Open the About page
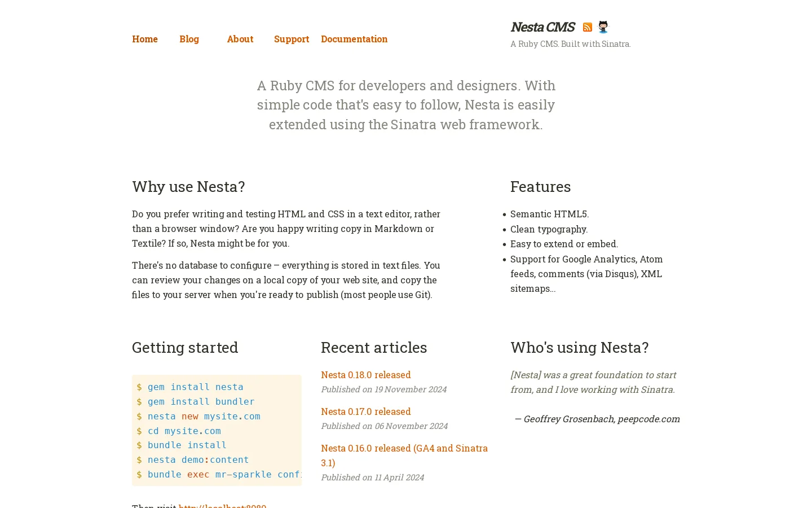 (x=240, y=39)
